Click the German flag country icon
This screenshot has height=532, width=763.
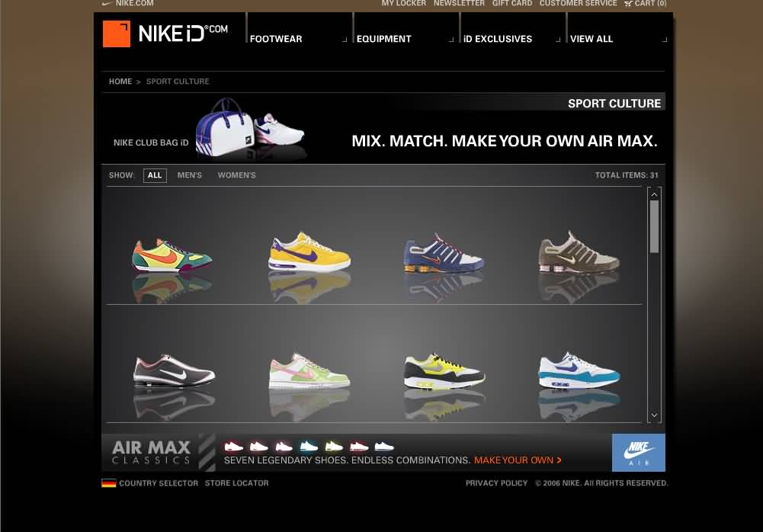(109, 483)
